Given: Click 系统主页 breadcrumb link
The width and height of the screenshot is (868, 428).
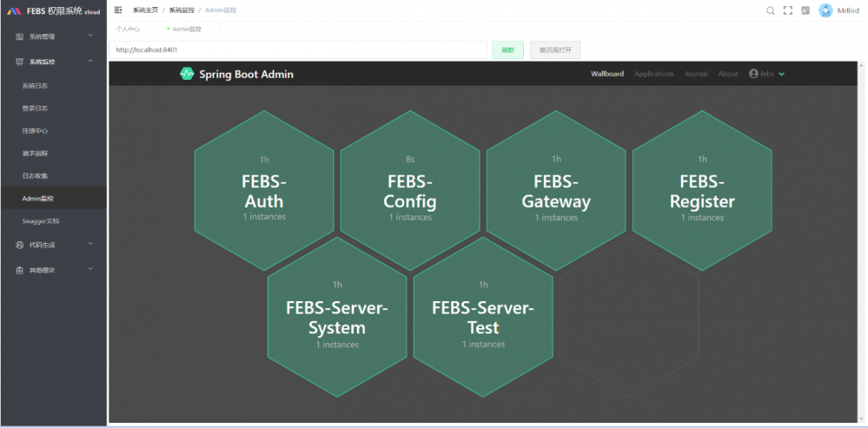Looking at the screenshot, I should (x=145, y=10).
